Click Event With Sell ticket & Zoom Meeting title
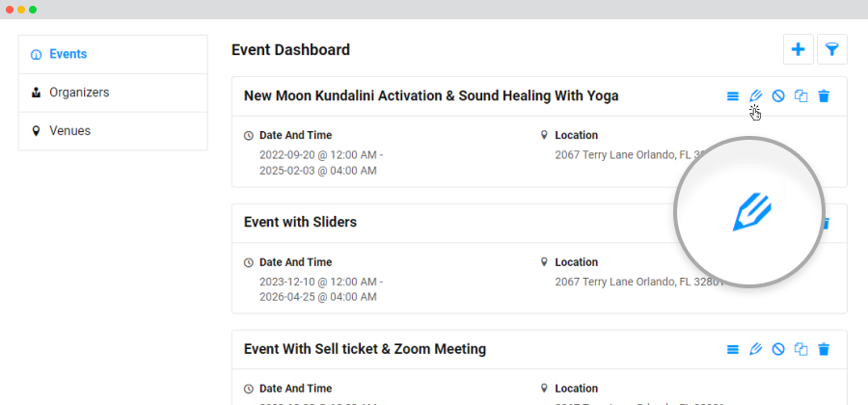This screenshot has height=405, width=868. coord(365,348)
